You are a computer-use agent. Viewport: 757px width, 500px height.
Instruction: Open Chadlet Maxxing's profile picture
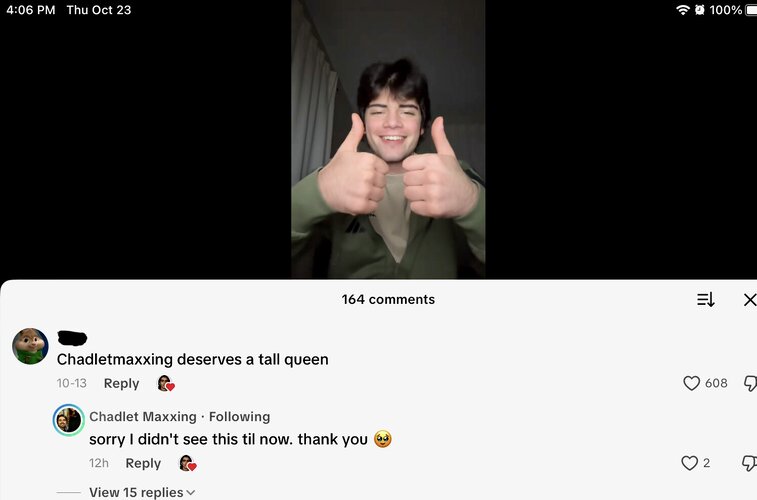click(69, 420)
